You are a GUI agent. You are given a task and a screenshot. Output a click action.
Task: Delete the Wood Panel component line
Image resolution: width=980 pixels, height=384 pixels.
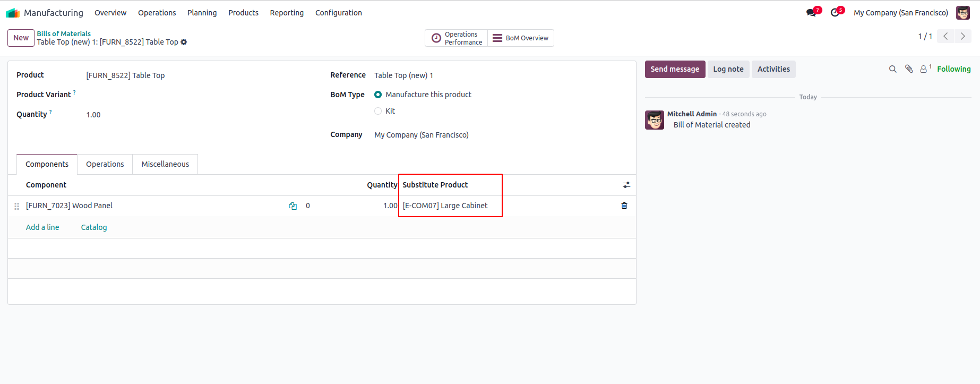(624, 206)
